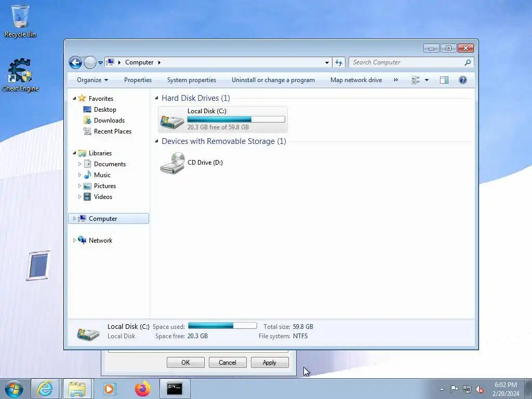The height and width of the screenshot is (399, 532).
Task: Open Recent Places in Favorites
Action: coord(112,131)
